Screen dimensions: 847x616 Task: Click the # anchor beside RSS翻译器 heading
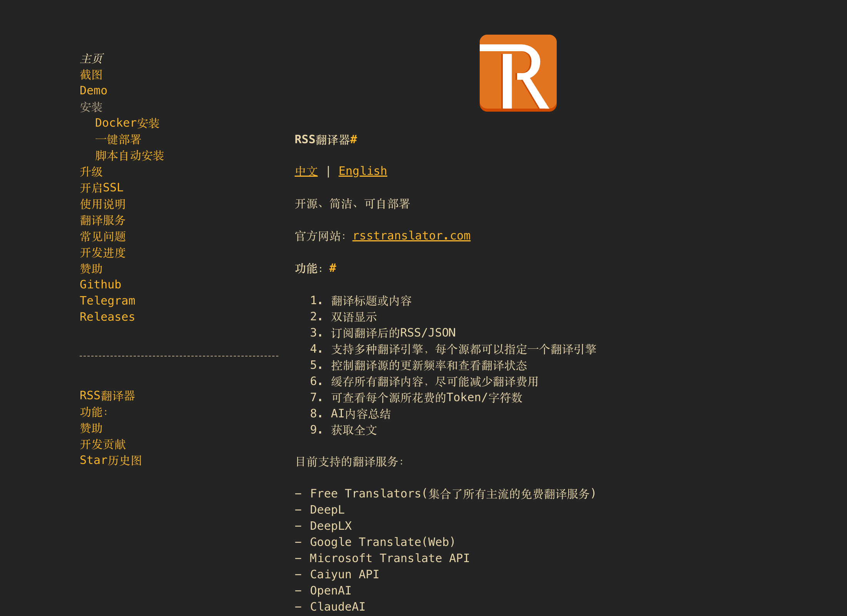point(354,139)
